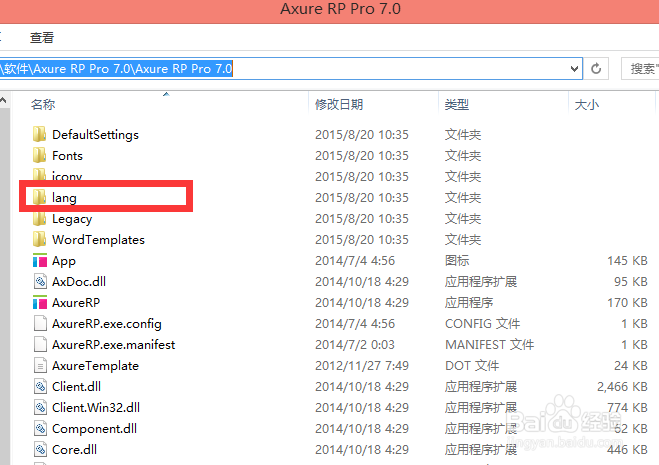Select the DefaultSettings folder icon
The width and height of the screenshot is (659, 465).
pyautogui.click(x=40, y=134)
